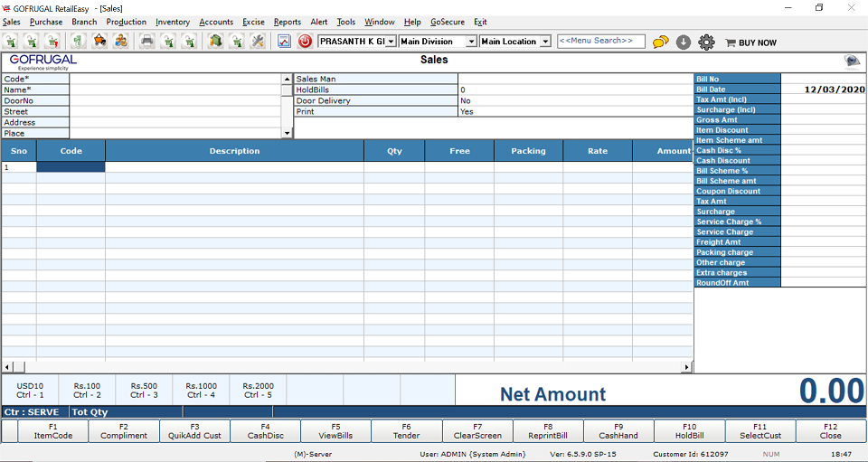Viewport: 868px width, 462px height.
Task: Open the Reports menu
Action: [288, 22]
